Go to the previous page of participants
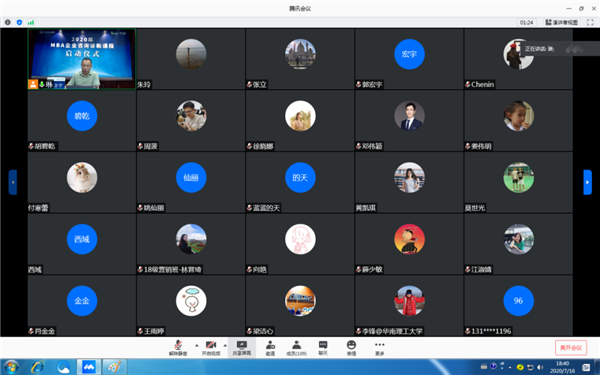The image size is (600, 375). click(x=13, y=182)
